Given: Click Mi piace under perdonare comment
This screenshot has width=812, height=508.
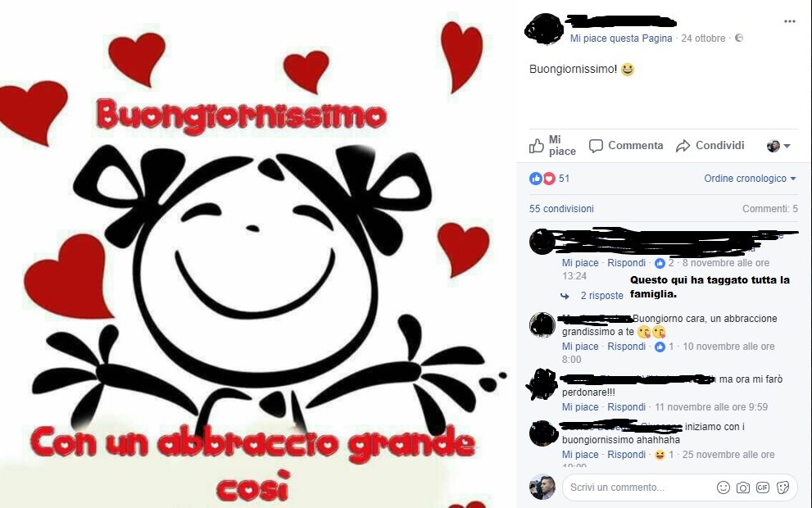Looking at the screenshot, I should tap(580, 407).
